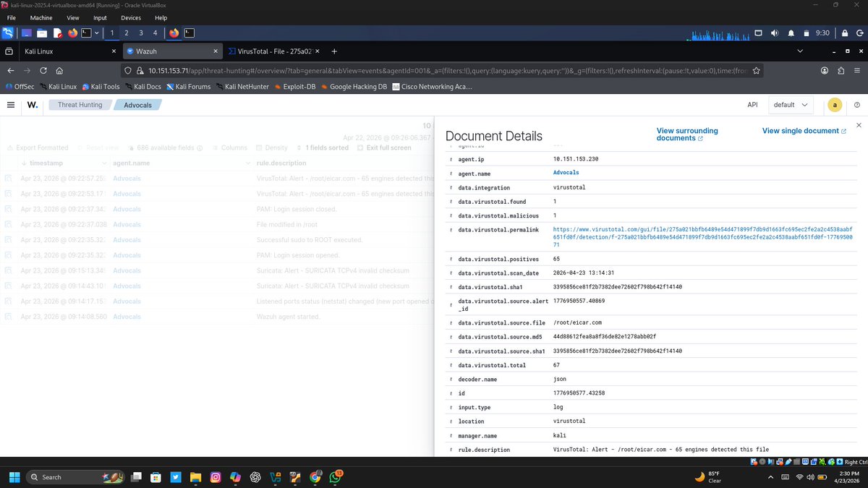The width and height of the screenshot is (868, 488).
Task: Open a new browser tab
Action: (x=334, y=51)
